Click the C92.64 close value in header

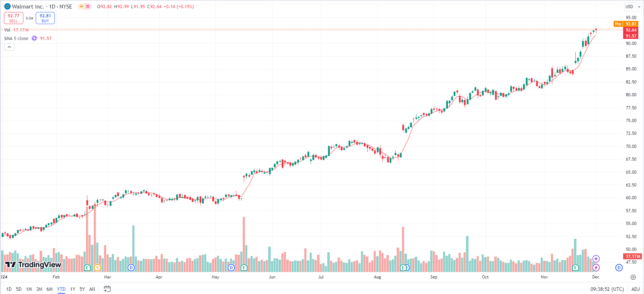(154, 6)
